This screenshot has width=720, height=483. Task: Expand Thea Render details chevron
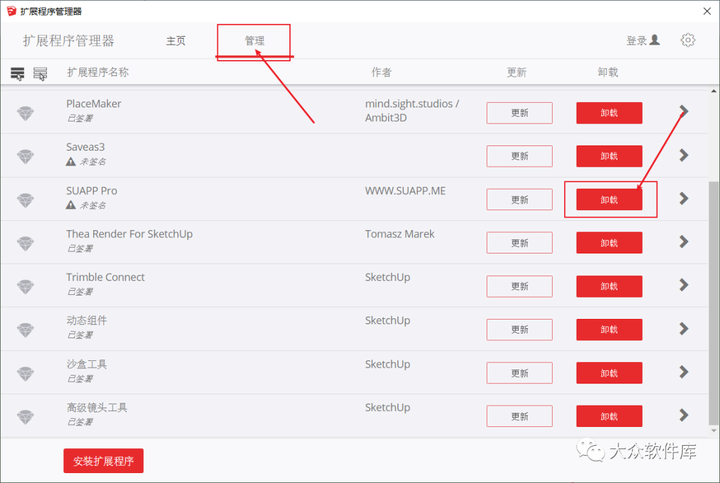coord(684,242)
